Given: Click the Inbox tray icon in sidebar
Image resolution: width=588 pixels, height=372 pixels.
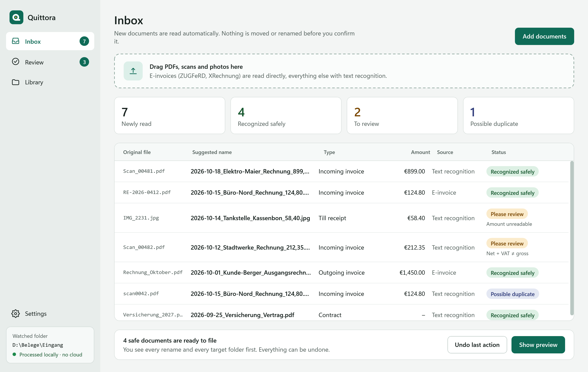Looking at the screenshot, I should coord(16,41).
